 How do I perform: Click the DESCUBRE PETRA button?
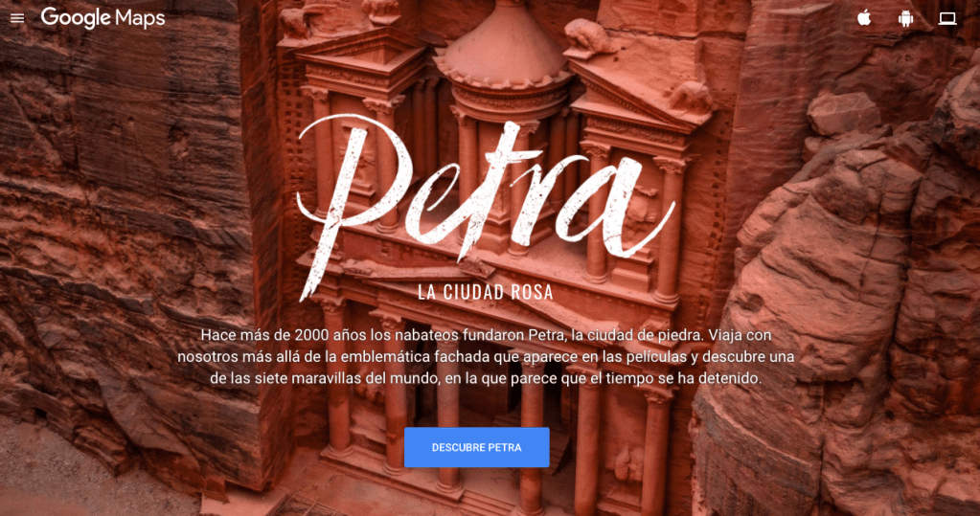477,447
